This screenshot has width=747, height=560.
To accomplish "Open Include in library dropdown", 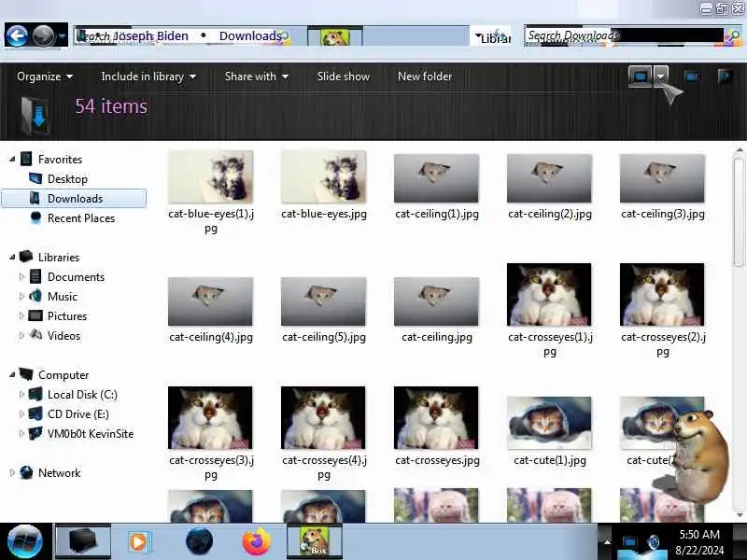I will coord(148,77).
